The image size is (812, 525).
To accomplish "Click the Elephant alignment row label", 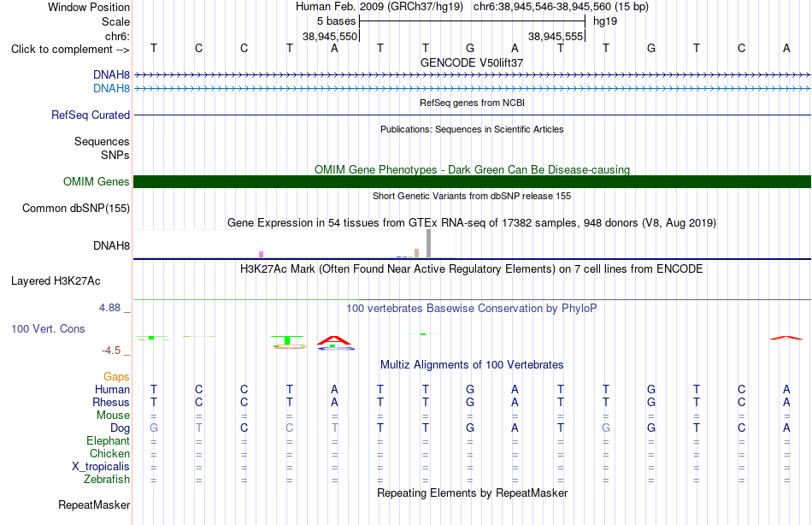I will click(109, 441).
